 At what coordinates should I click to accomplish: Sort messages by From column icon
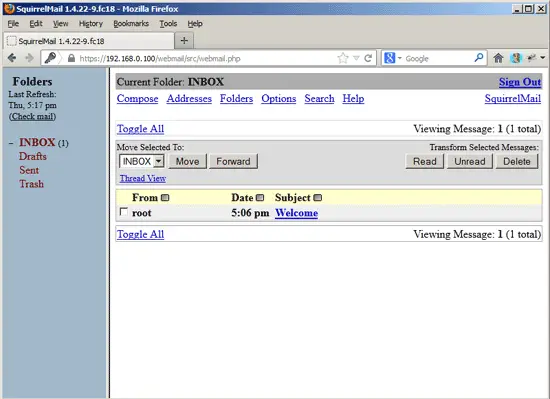coord(165,198)
